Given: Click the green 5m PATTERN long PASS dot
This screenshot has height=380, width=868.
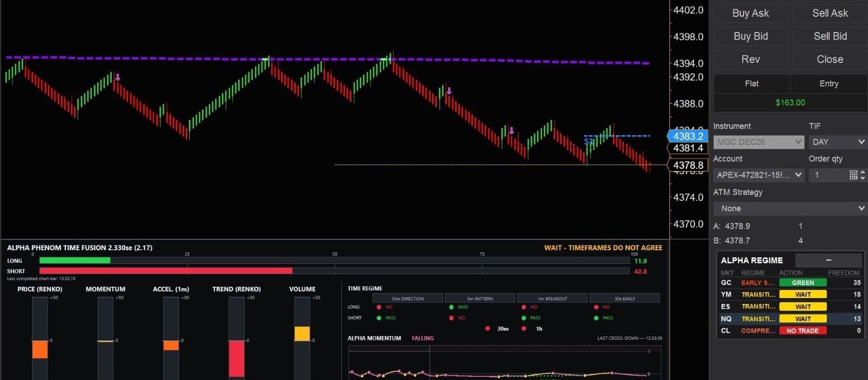Looking at the screenshot, I should coord(451,307).
